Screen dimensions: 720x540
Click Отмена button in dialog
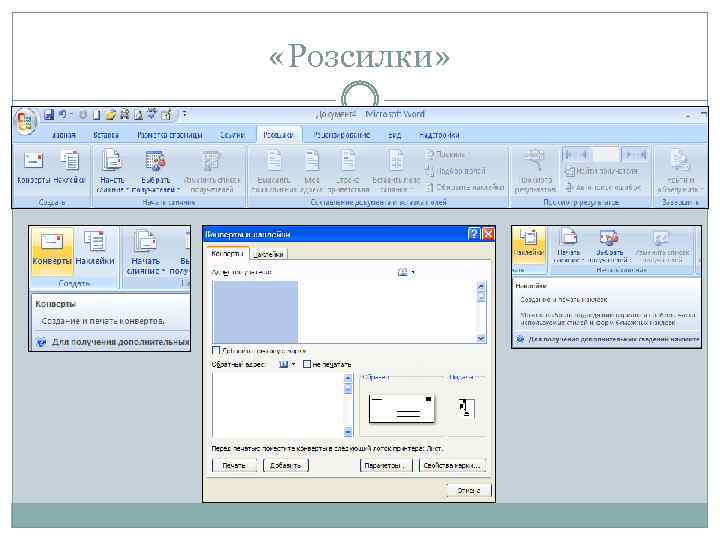469,490
